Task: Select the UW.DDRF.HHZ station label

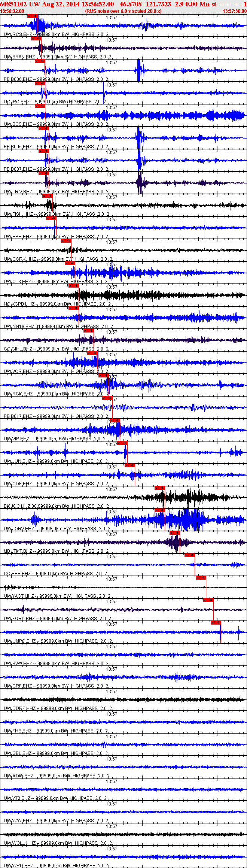Action: point(20,708)
